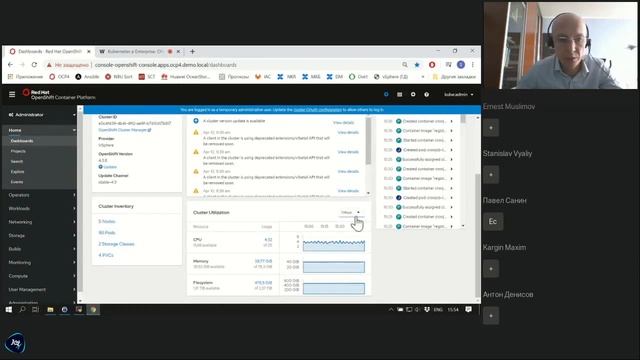Open the Cluster Utilization time range dropdown

click(x=350, y=213)
